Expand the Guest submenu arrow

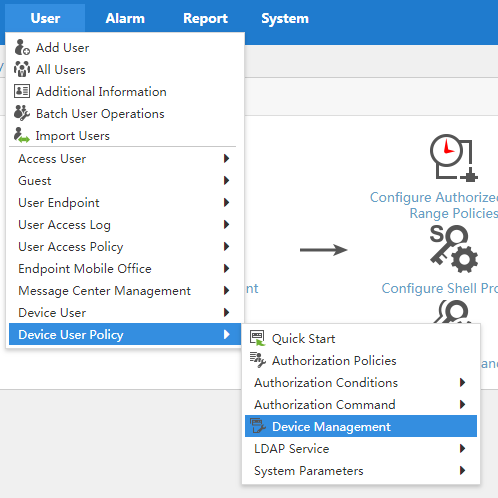(226, 180)
